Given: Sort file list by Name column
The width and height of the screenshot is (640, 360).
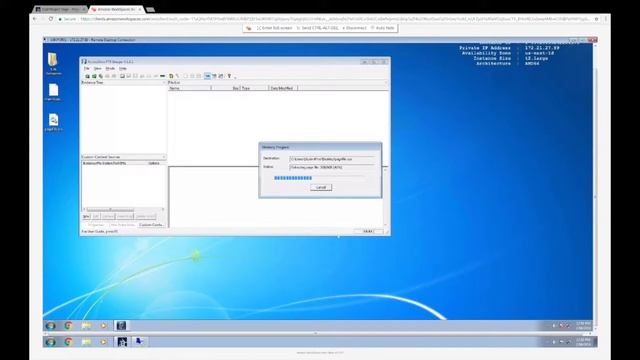Looking at the screenshot, I should [x=190, y=88].
